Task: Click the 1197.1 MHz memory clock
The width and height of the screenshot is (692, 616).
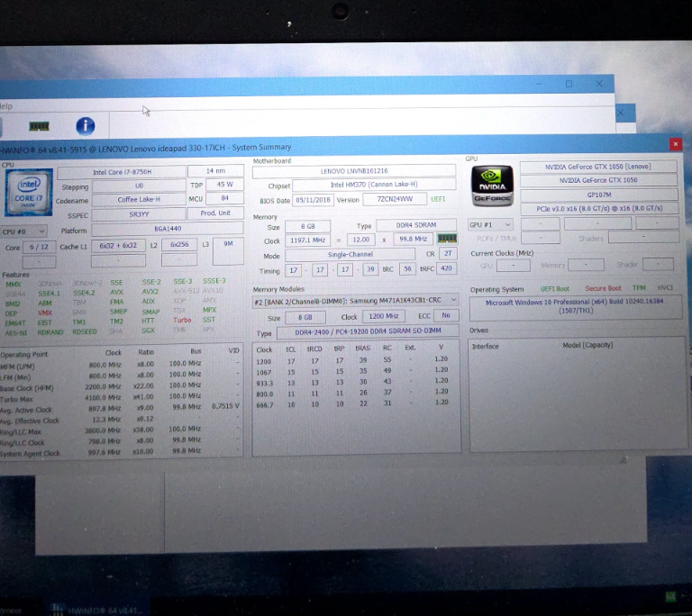Action: 307,240
